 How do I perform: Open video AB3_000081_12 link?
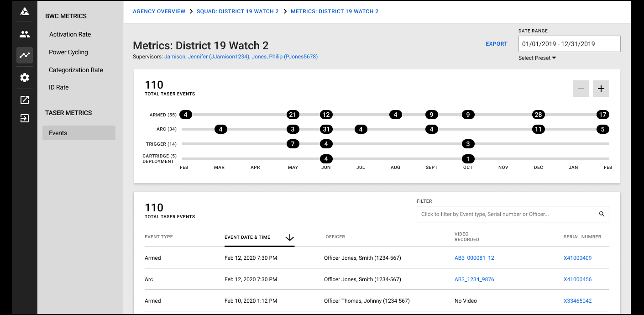click(474, 257)
